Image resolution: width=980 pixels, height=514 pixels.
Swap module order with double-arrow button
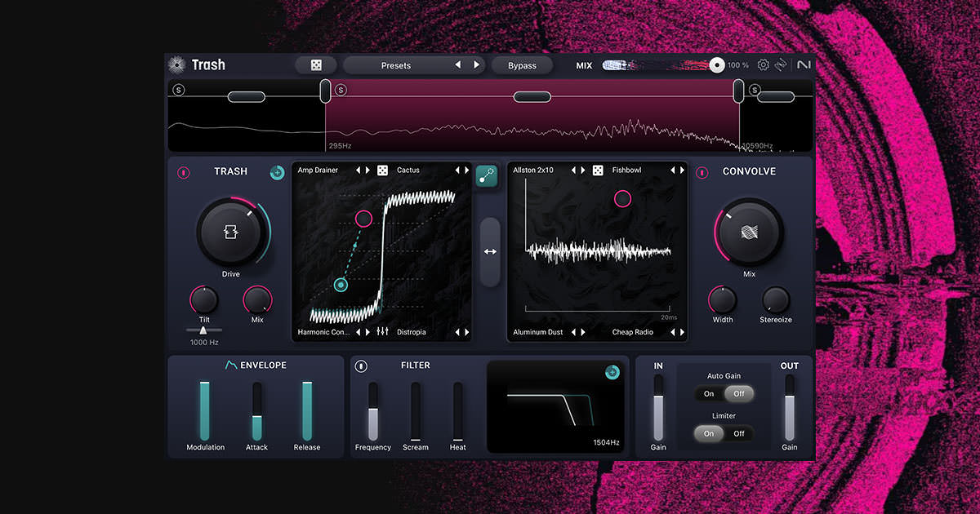tap(490, 252)
